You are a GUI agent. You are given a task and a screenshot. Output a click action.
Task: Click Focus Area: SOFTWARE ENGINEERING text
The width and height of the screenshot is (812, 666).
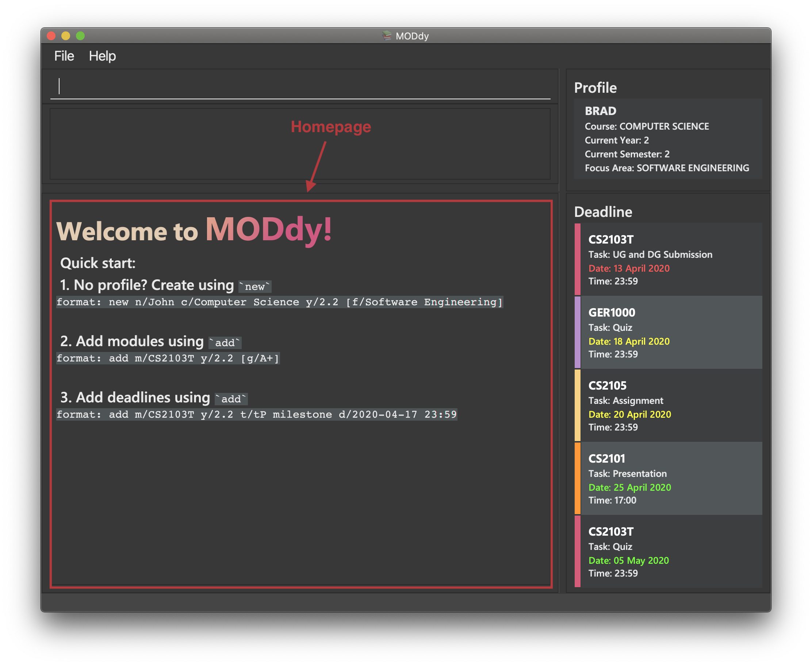pyautogui.click(x=667, y=168)
